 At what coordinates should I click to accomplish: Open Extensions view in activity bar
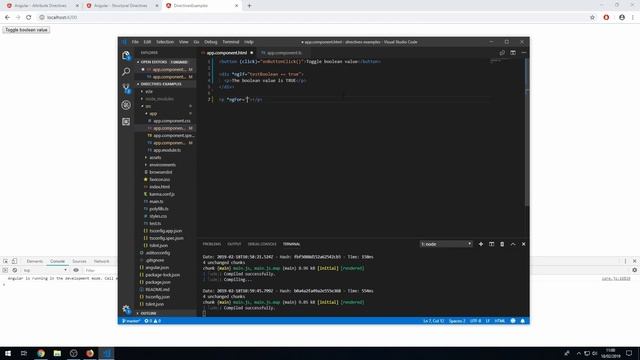click(x=126, y=122)
